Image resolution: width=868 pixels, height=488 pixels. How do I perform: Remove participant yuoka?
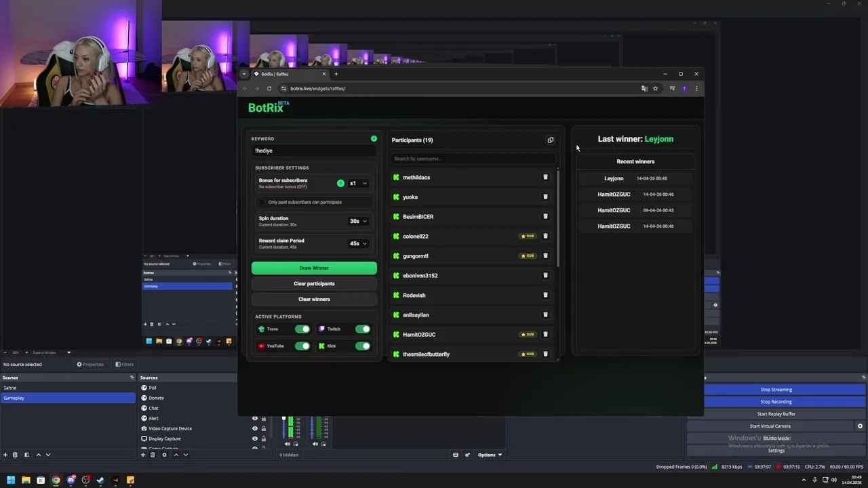(545, 197)
